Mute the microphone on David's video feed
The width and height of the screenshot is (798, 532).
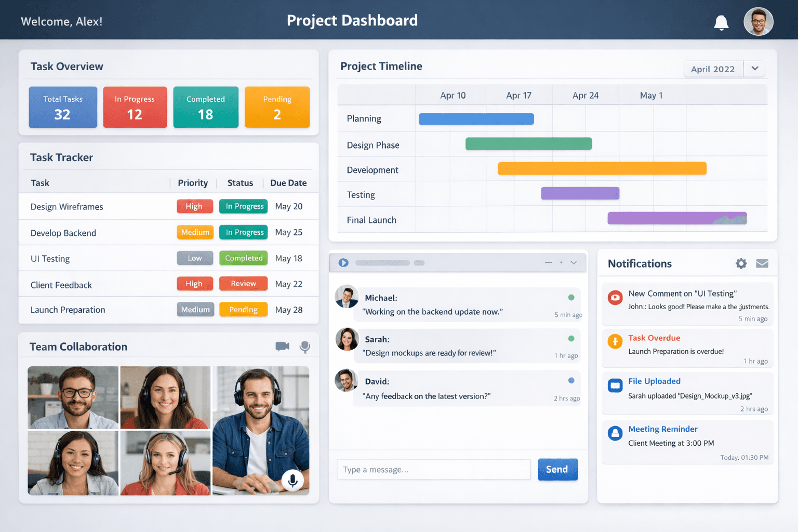tap(294, 481)
